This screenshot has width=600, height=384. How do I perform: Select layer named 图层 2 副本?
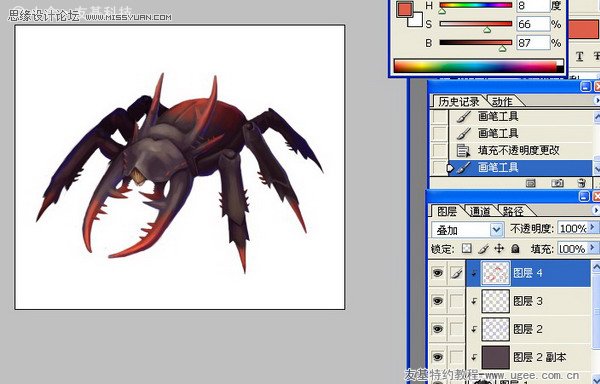coord(540,357)
